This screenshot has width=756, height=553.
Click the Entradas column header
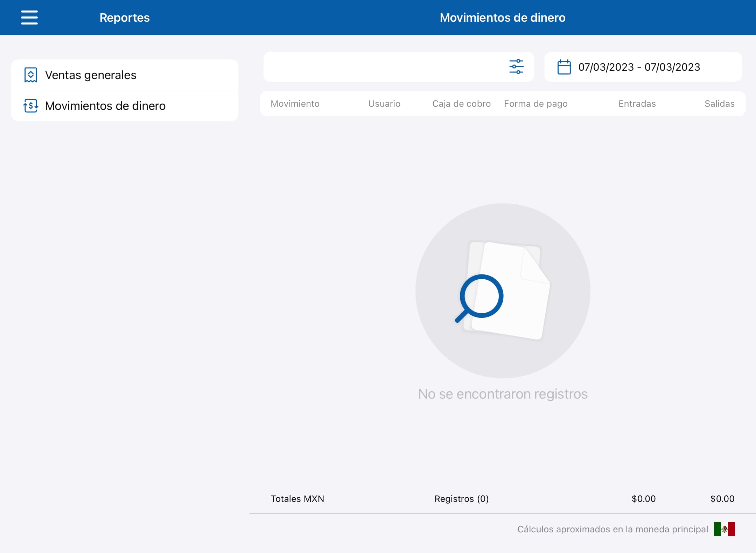(x=637, y=104)
